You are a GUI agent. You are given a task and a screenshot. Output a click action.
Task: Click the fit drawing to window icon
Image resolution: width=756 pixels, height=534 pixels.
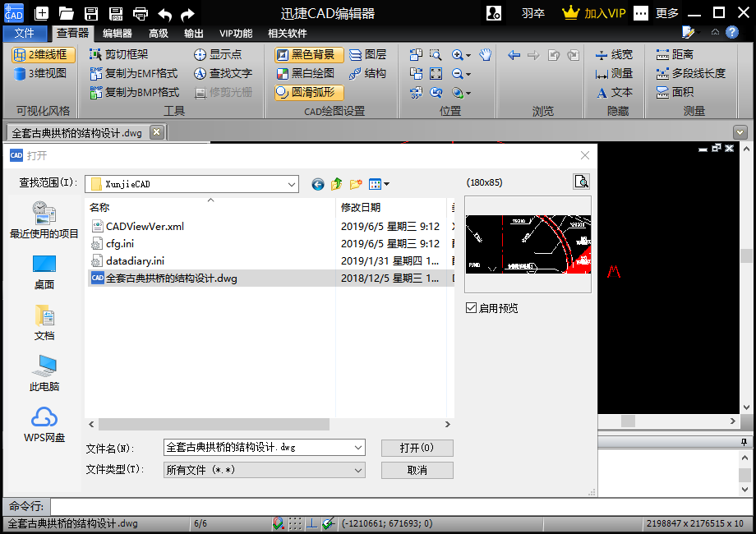tap(436, 73)
